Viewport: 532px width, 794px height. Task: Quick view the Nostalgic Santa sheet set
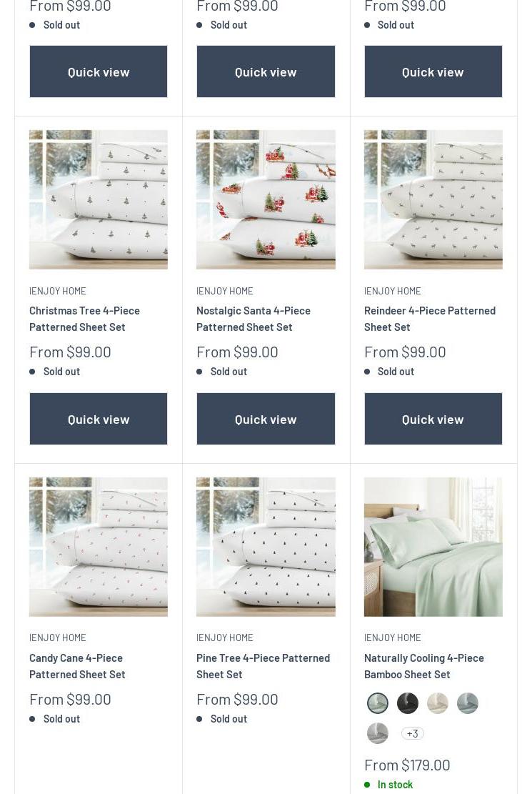266,419
